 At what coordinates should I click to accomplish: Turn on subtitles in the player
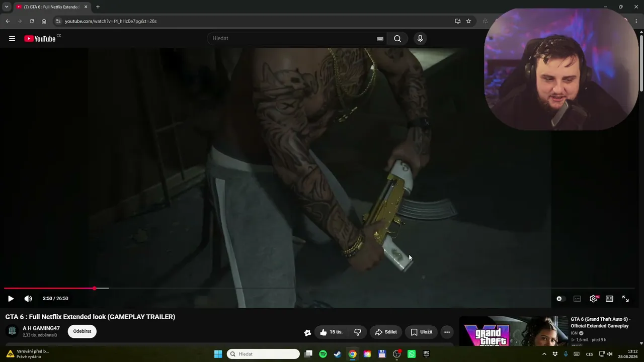pyautogui.click(x=577, y=299)
